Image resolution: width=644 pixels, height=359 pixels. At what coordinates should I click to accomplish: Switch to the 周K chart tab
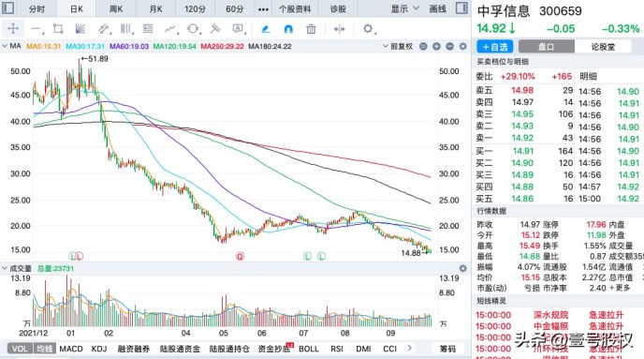tap(116, 8)
